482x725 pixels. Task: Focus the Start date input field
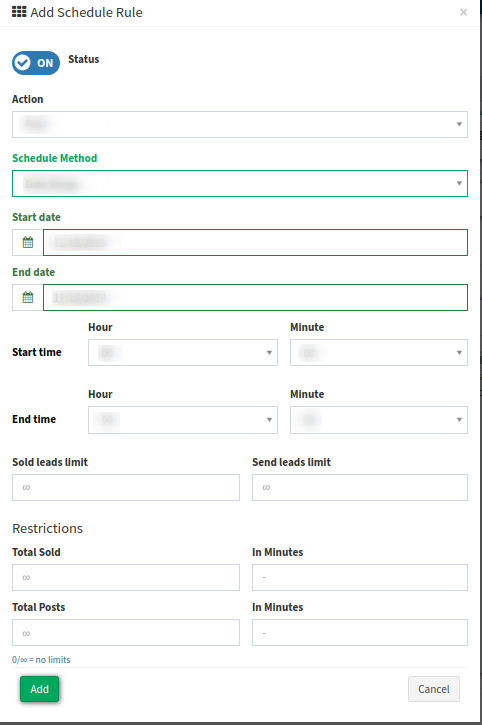coord(255,242)
